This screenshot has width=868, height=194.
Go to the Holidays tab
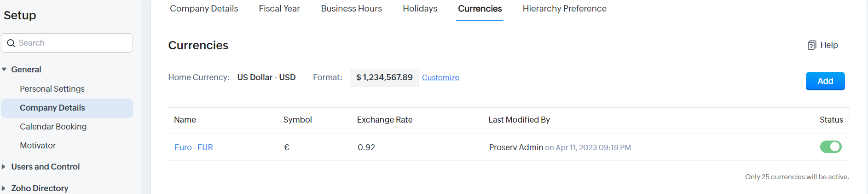(420, 9)
